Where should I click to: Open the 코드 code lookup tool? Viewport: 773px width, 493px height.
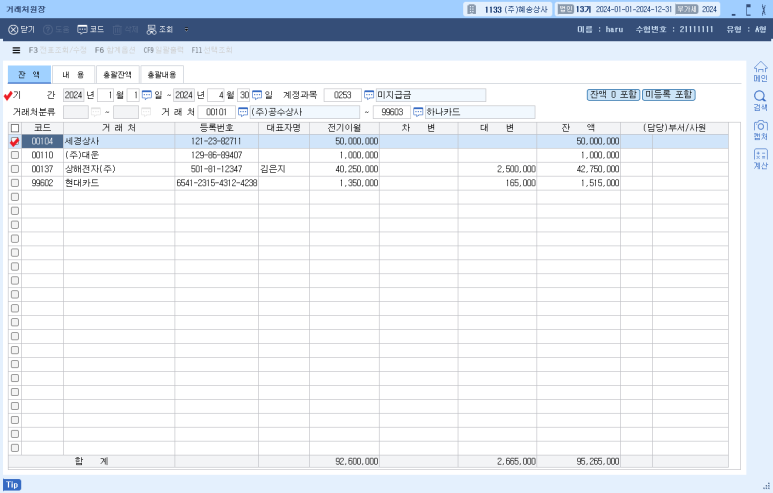pos(91,30)
